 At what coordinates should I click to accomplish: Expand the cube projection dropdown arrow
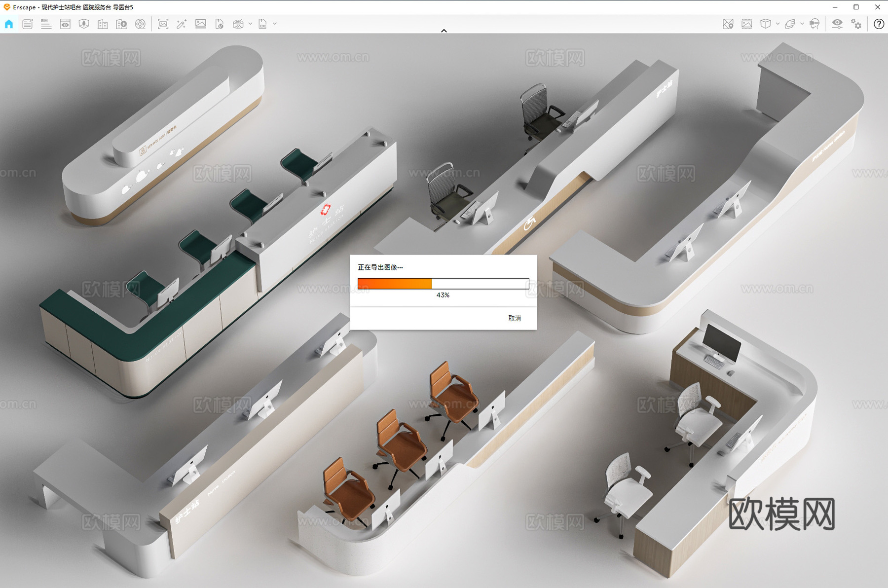point(777,24)
